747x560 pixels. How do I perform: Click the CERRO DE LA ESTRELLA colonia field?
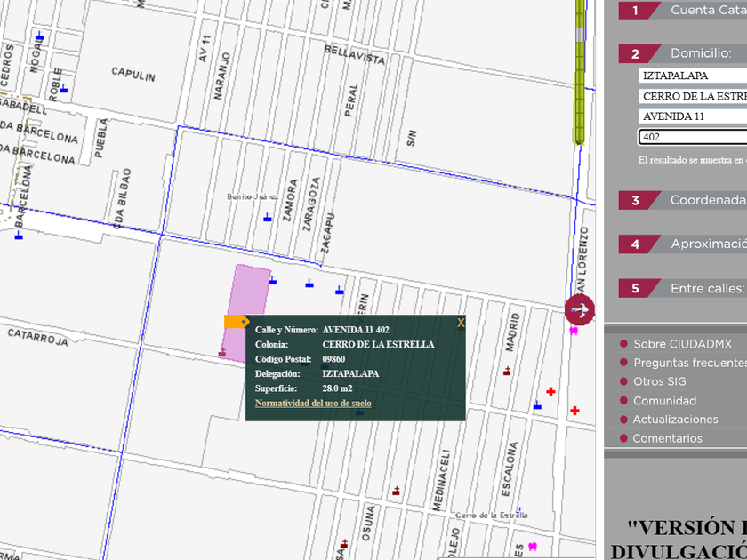693,96
